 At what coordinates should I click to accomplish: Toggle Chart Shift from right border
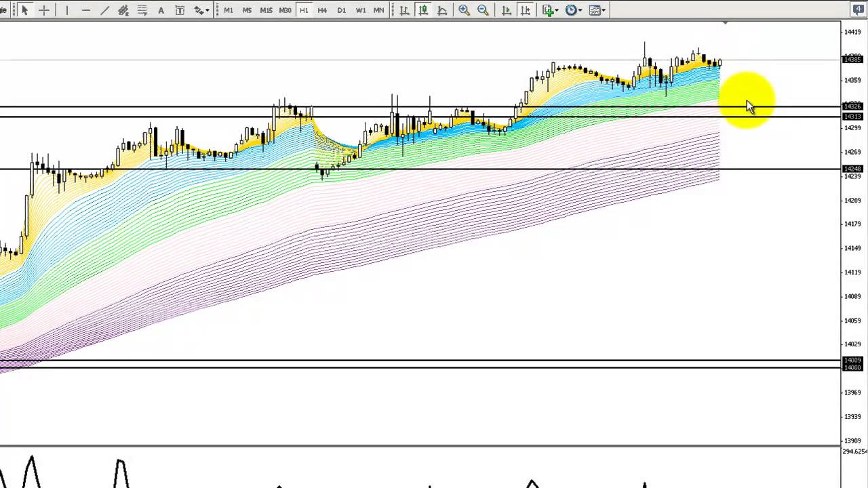tap(525, 10)
